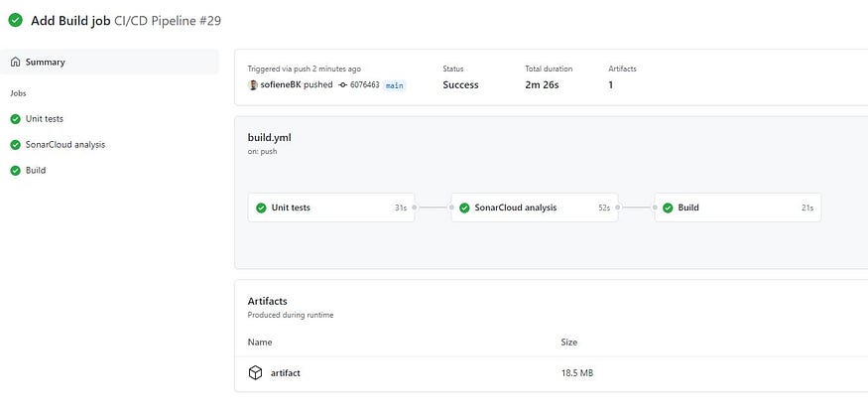Screen dimensions: 868x416
Task: Select Build job in the sidebar
Action: click(x=36, y=171)
